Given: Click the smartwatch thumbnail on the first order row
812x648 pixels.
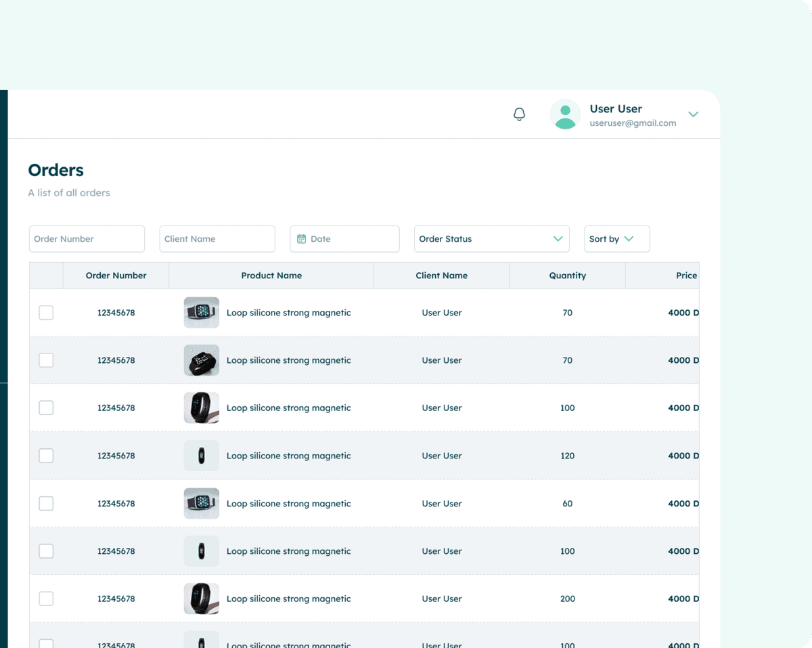Looking at the screenshot, I should click(x=201, y=312).
